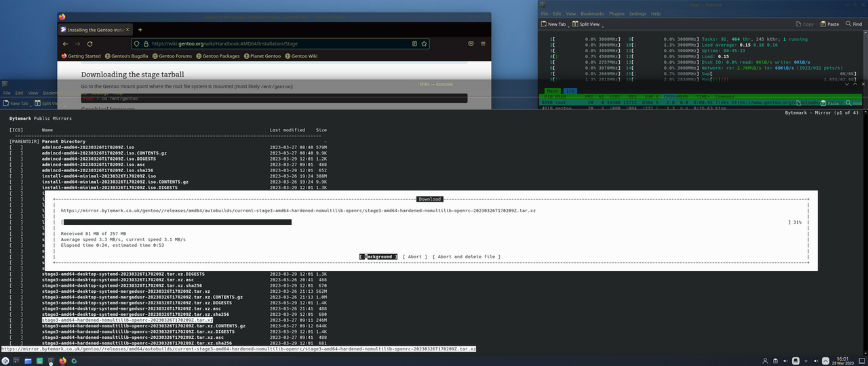The width and height of the screenshot is (868, 366).
Task: Open View menu in links Konsole
Action: click(x=33, y=93)
